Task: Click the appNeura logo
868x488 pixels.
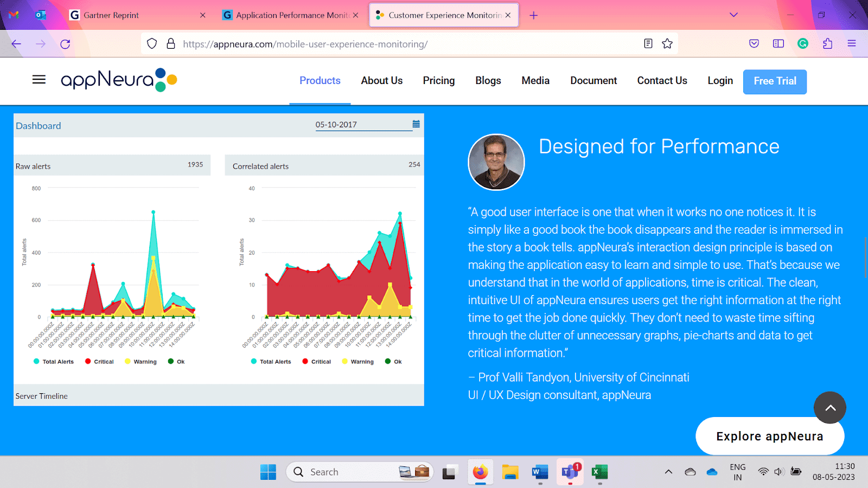Action: pos(119,80)
